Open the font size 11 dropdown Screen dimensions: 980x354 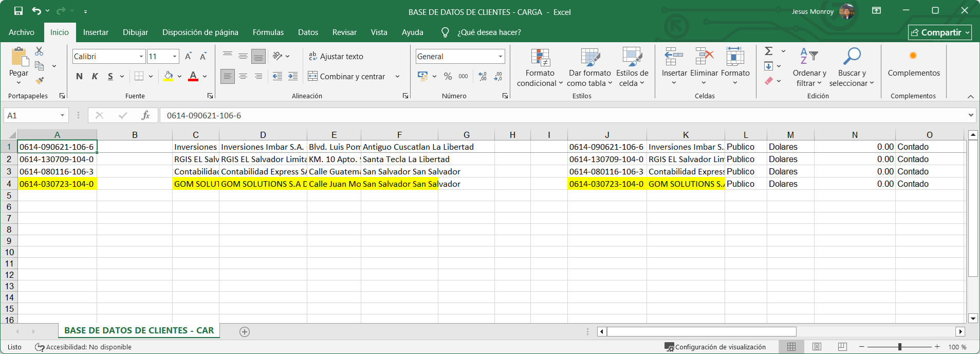pyautogui.click(x=175, y=56)
